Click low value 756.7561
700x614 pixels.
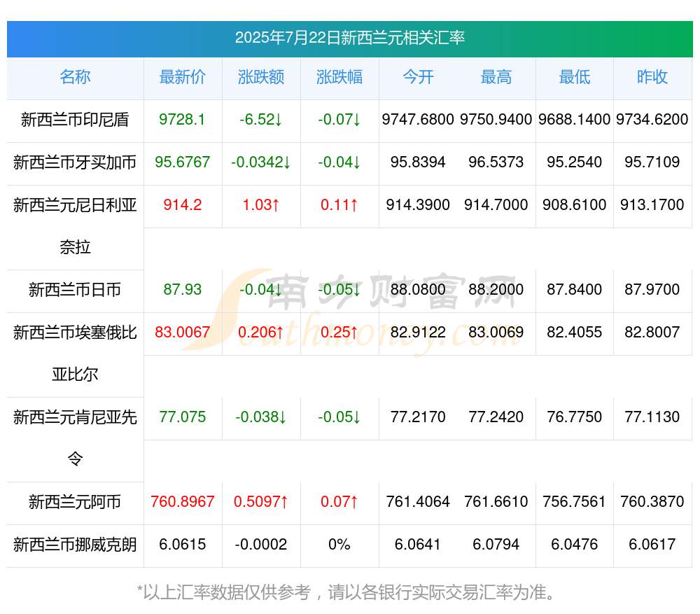tap(574, 501)
